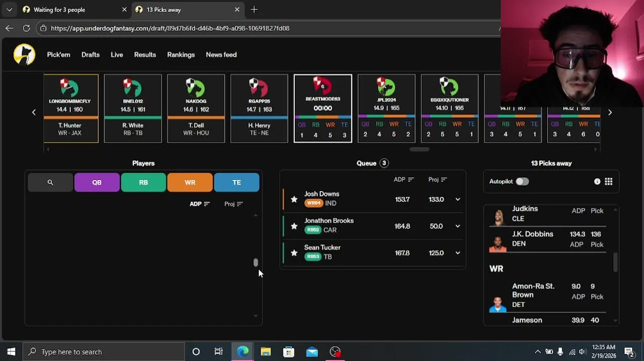Viewport: 644px width, 361px height.
Task: Toggle the Autopilot switch
Action: click(x=522, y=182)
